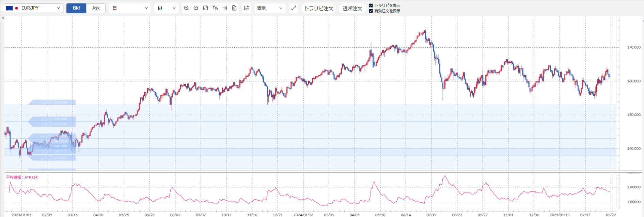Screen dimensions: 644x217
Task: Zoom out of the chart
Action: [196, 8]
